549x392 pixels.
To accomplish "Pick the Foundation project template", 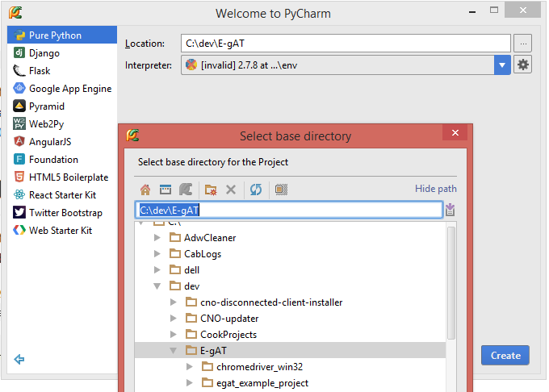I will [62, 160].
